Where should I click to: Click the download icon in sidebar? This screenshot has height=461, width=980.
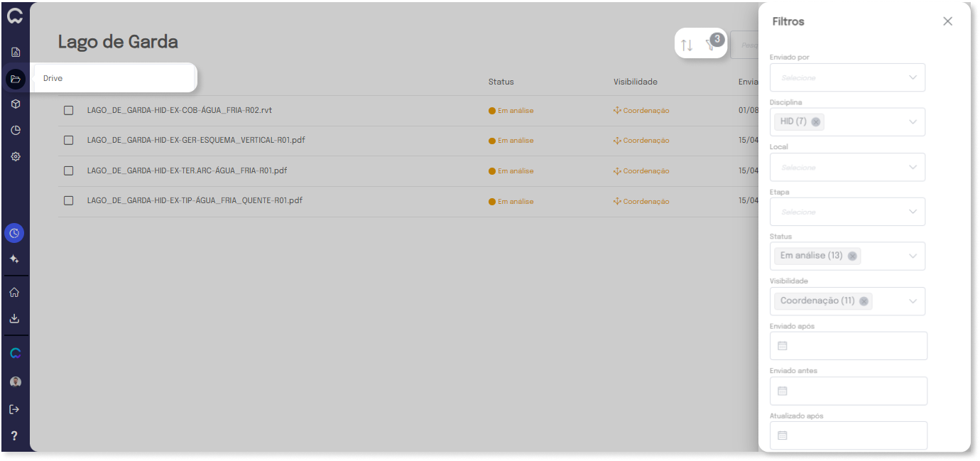(14, 319)
